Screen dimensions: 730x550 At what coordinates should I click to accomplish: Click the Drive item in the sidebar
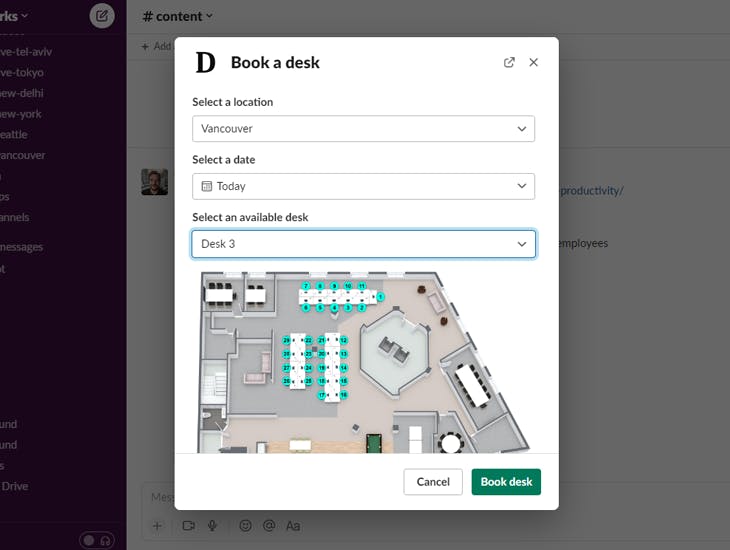(14, 486)
